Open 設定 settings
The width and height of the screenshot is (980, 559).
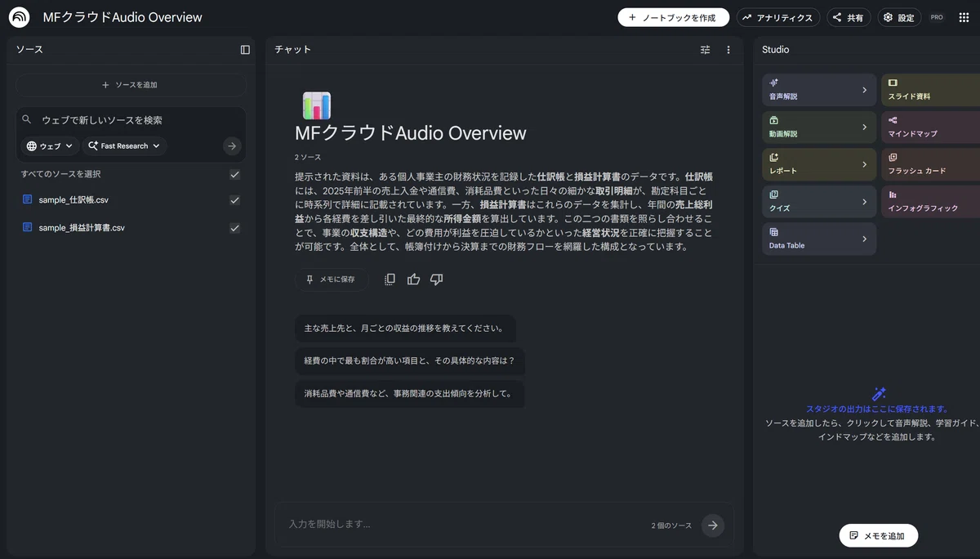pos(899,17)
